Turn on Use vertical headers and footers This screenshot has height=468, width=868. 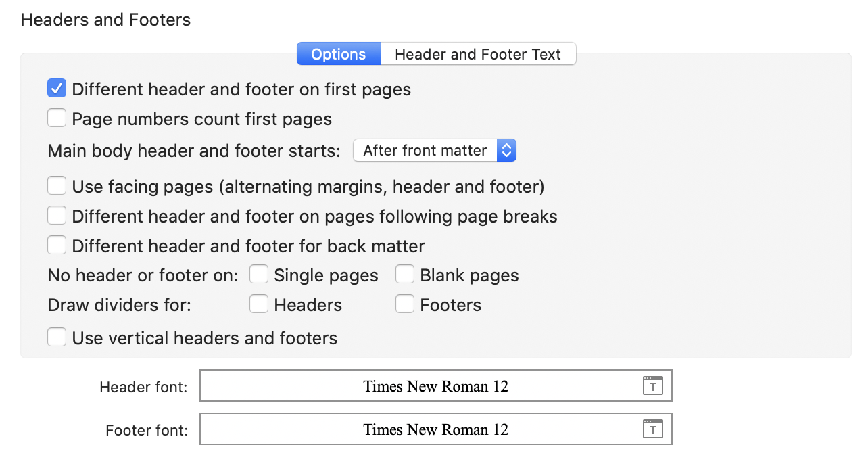(57, 337)
